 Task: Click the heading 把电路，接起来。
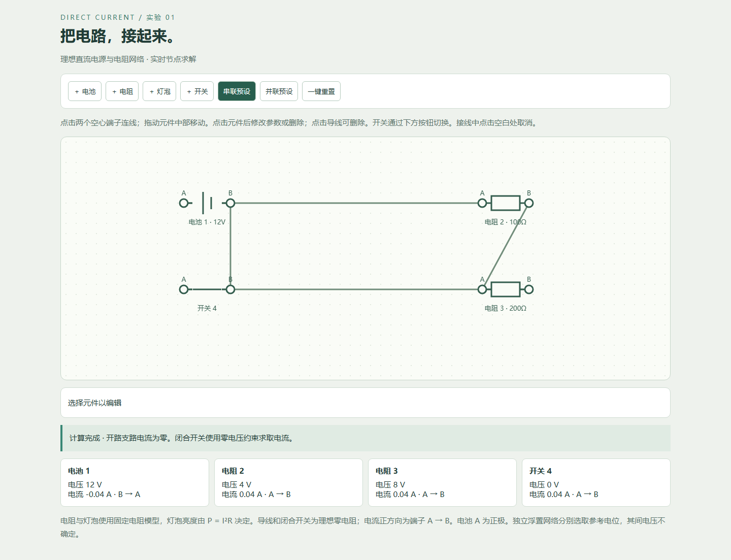(x=118, y=36)
